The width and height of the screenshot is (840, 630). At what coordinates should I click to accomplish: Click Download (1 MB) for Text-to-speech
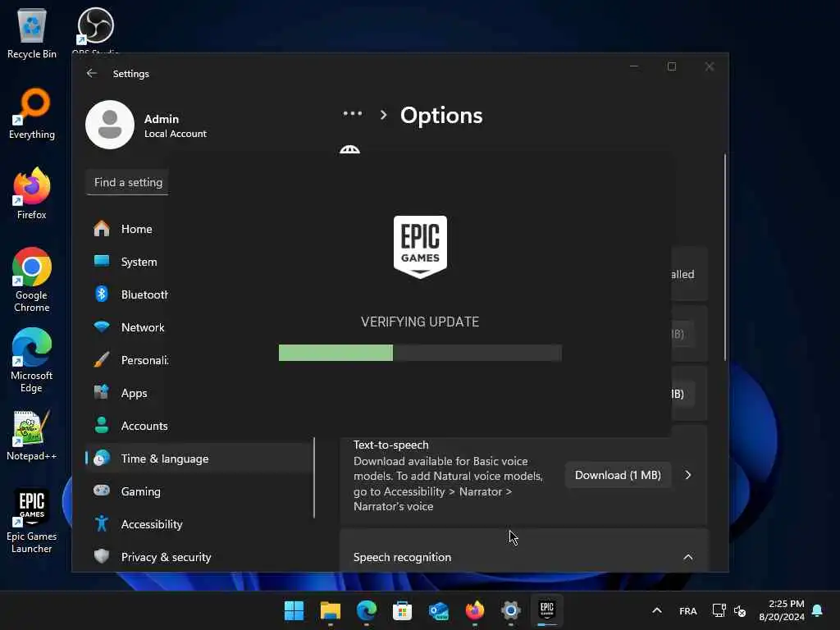coord(618,475)
